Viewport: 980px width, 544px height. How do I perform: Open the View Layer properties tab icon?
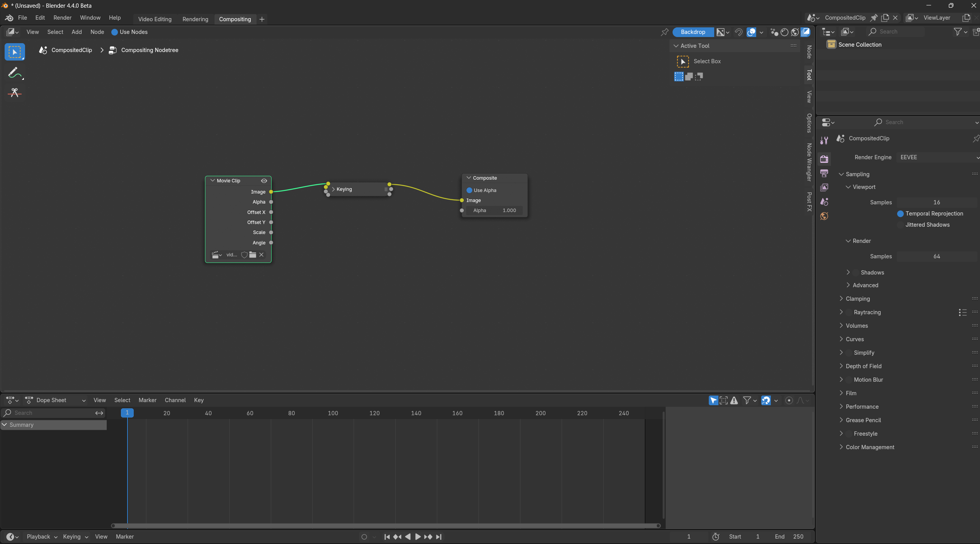coord(824,187)
